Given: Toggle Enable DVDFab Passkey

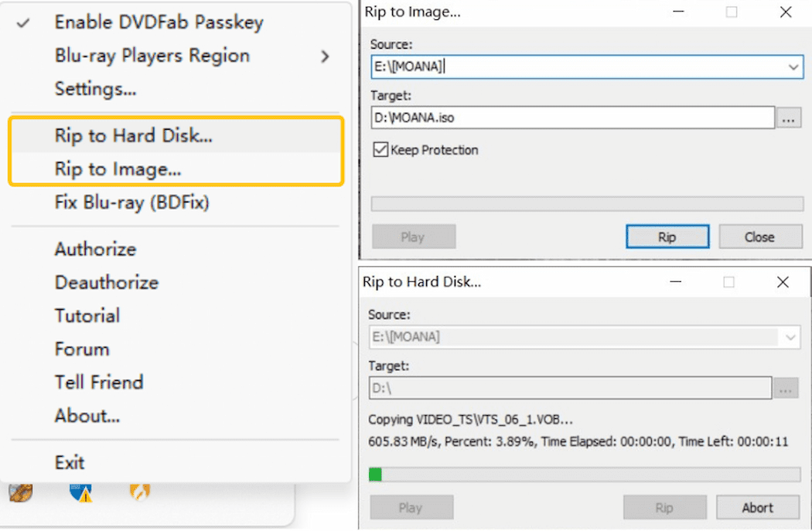Looking at the screenshot, I should coord(158,22).
